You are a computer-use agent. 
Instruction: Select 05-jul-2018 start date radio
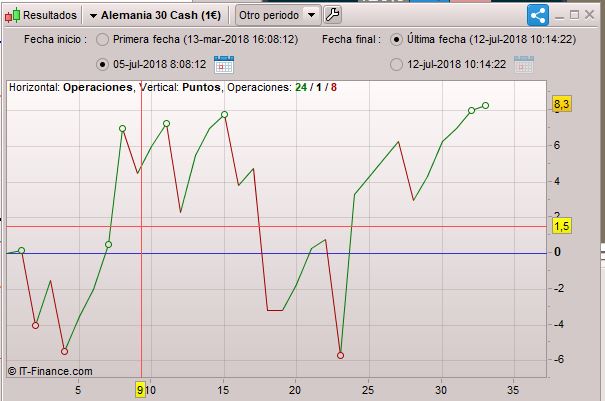[102, 64]
